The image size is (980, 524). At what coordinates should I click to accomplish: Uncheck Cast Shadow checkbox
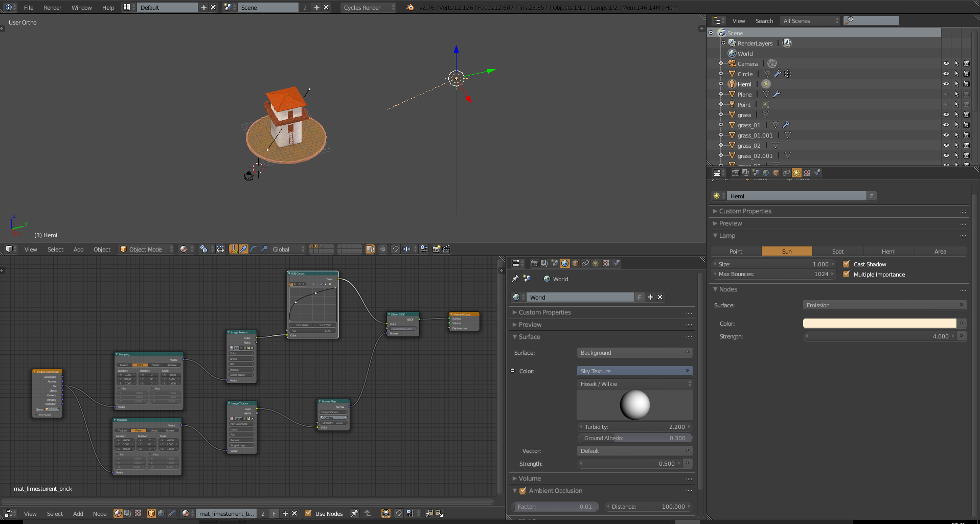pos(847,264)
